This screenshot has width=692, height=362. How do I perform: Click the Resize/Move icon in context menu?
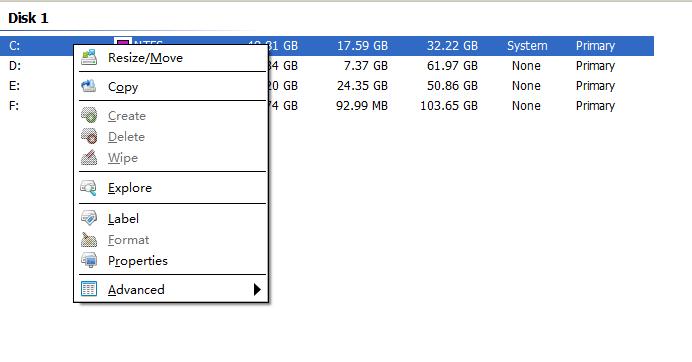(x=89, y=57)
